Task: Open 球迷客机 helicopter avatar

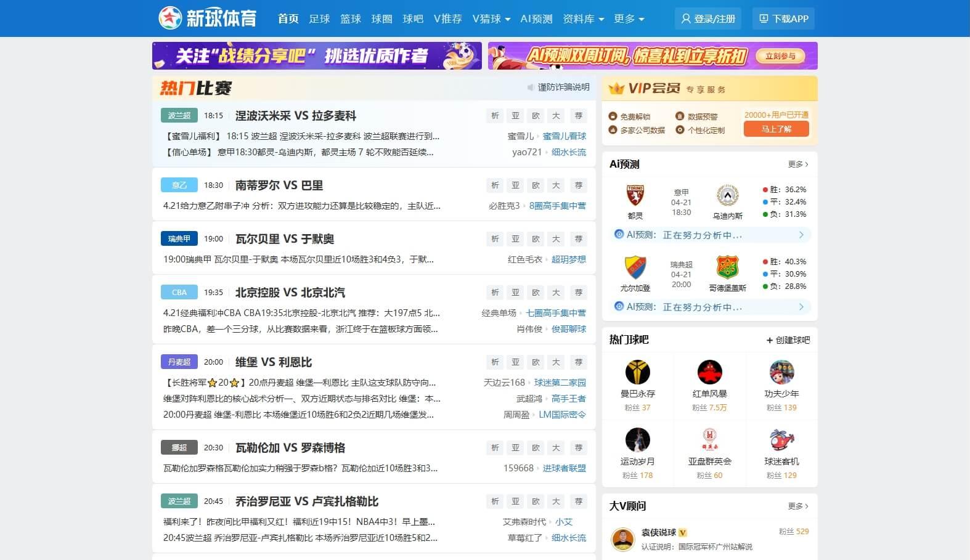Action: click(781, 440)
